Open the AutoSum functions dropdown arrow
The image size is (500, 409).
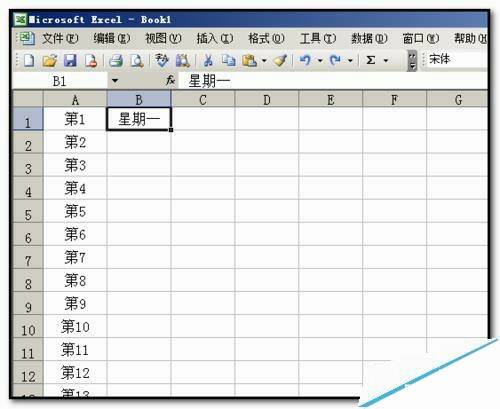pos(386,61)
